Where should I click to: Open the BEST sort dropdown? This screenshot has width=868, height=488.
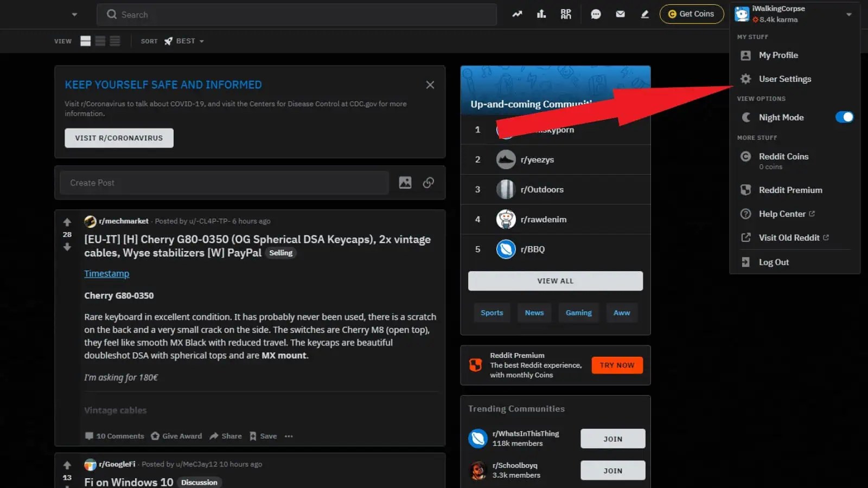(184, 41)
